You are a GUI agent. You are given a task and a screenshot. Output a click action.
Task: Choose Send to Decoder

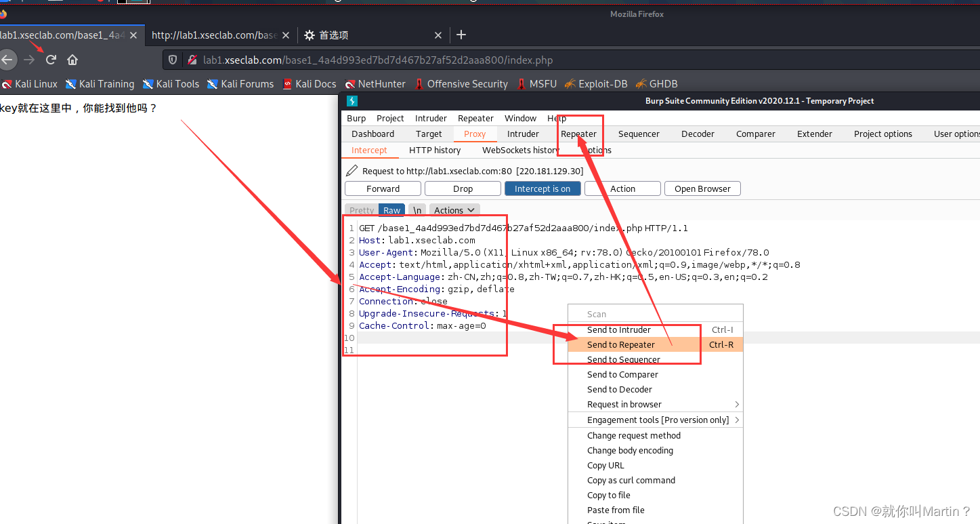[656, 389]
